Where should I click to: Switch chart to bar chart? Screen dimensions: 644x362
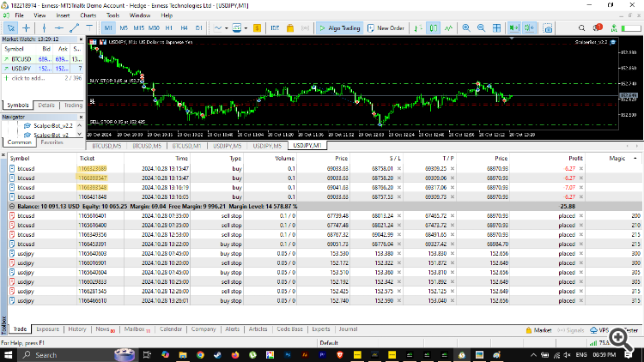click(418, 28)
